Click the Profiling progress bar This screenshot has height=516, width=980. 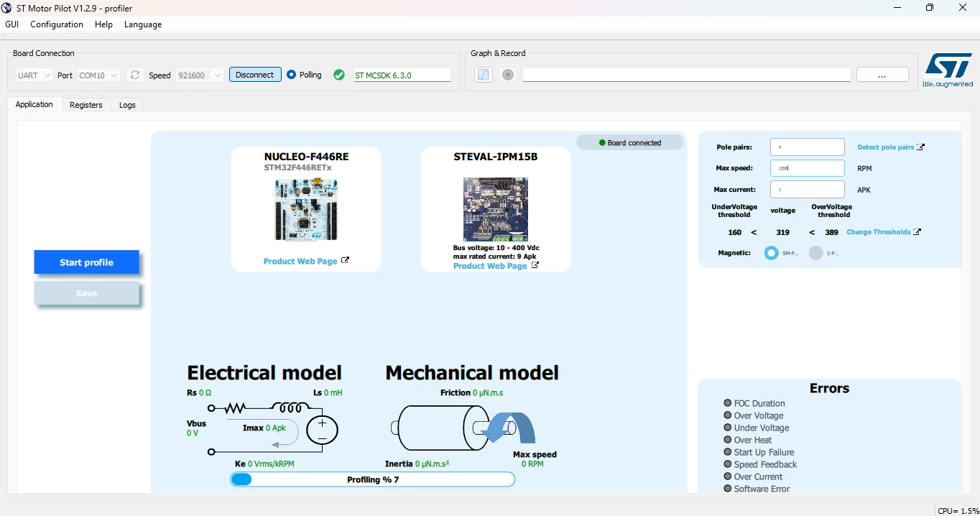coord(373,479)
